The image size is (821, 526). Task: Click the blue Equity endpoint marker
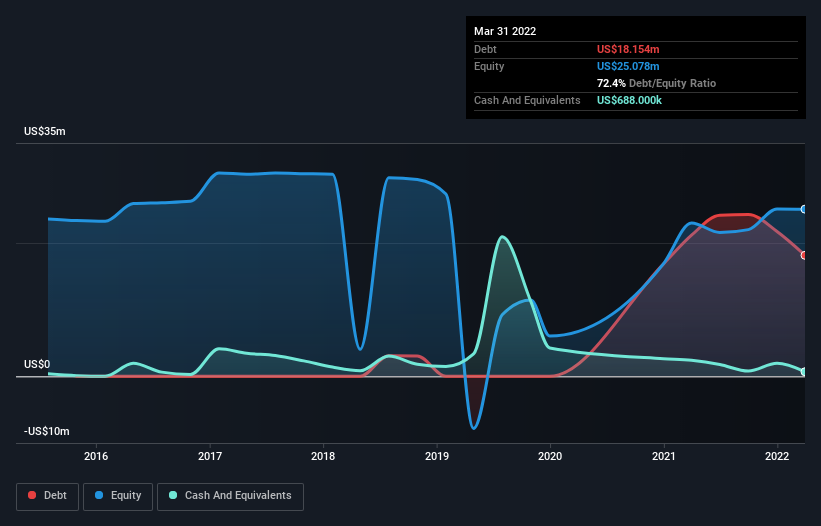[x=804, y=209]
